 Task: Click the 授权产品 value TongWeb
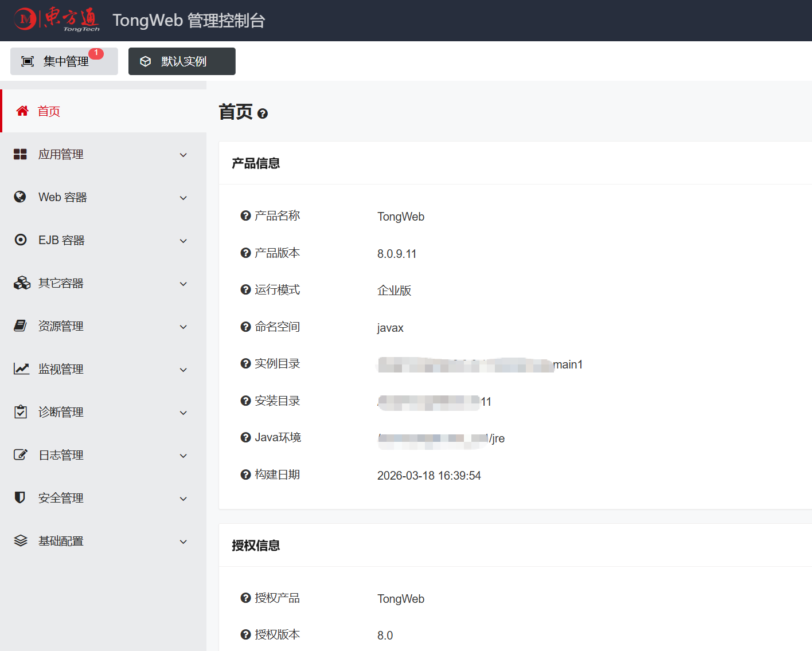pos(401,599)
